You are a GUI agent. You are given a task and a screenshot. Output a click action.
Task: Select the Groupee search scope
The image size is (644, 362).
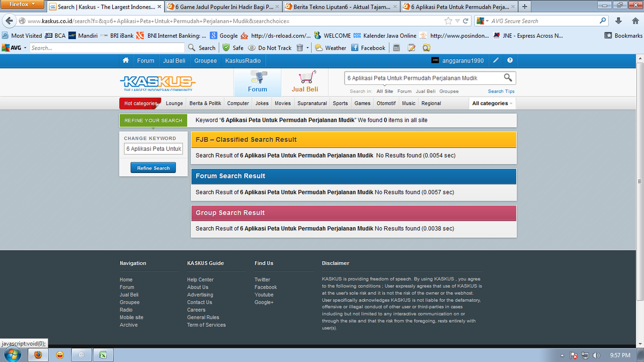[x=449, y=92]
